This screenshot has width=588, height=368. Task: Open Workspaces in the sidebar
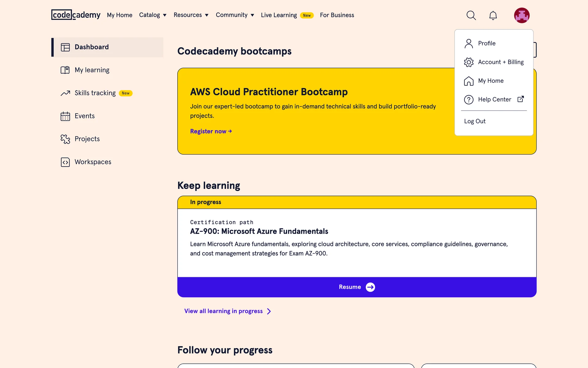coord(92,162)
